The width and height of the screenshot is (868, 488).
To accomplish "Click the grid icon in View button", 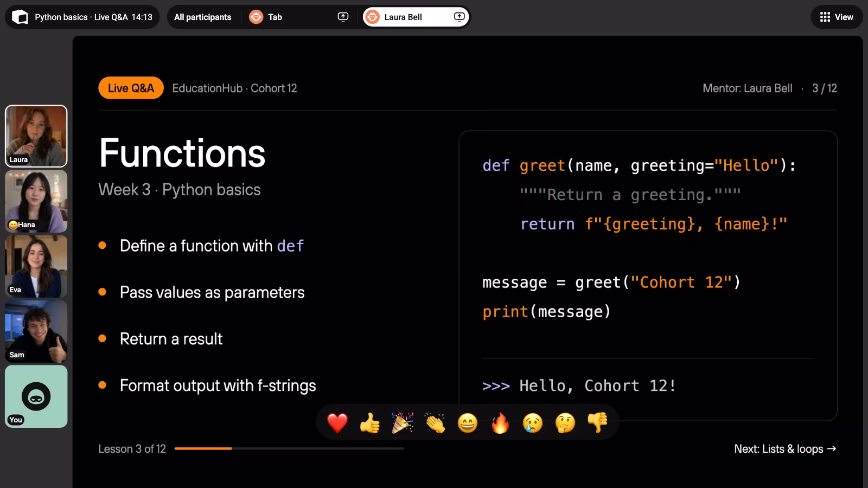I will (825, 17).
